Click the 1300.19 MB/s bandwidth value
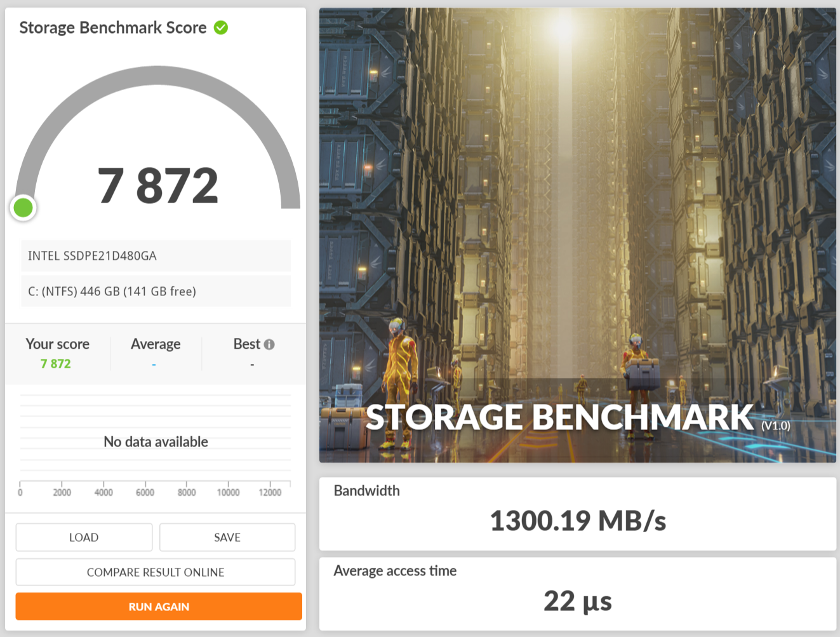 tap(578, 521)
